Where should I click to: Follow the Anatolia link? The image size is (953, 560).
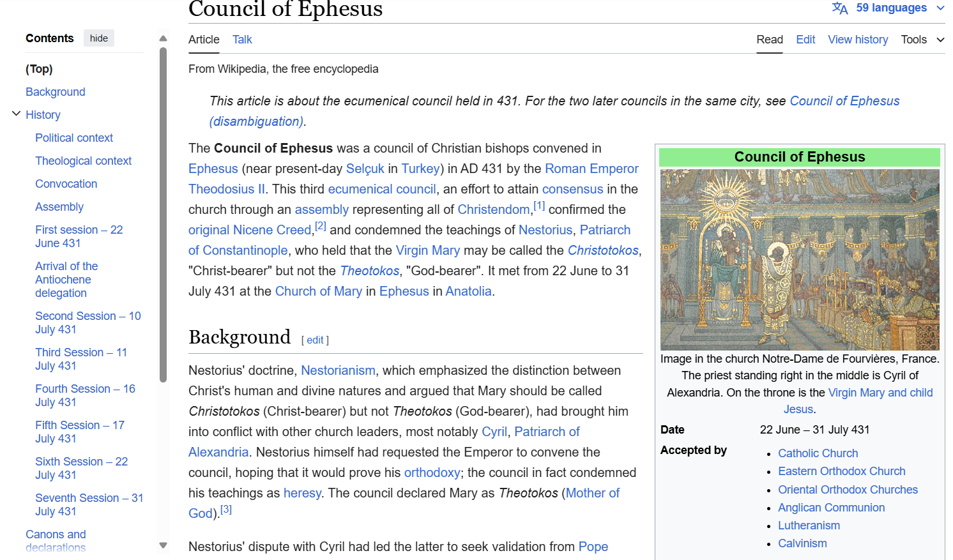click(469, 291)
